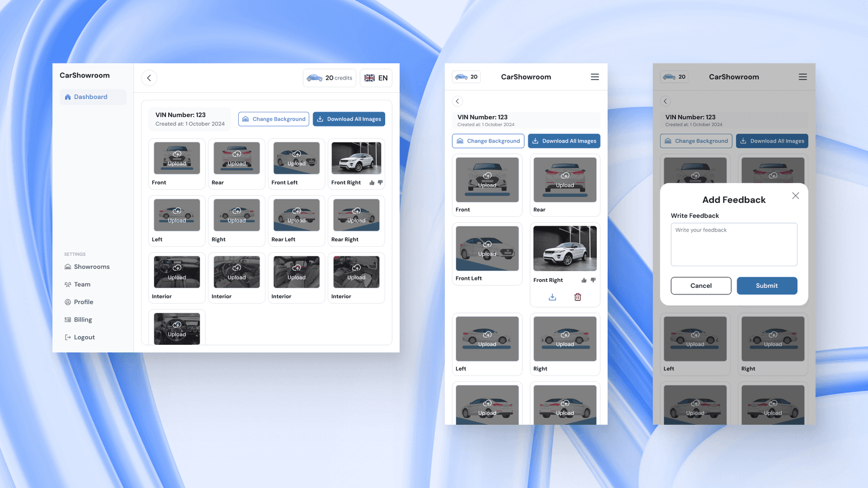This screenshot has width=868, height=488.
Task: Upload image in desktop Rear Right tile
Action: 356,215
